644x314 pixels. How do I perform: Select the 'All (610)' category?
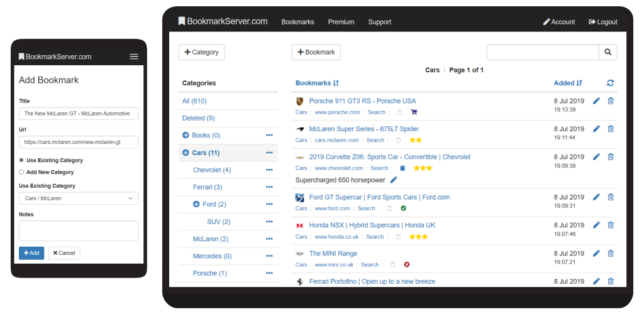coord(194,101)
